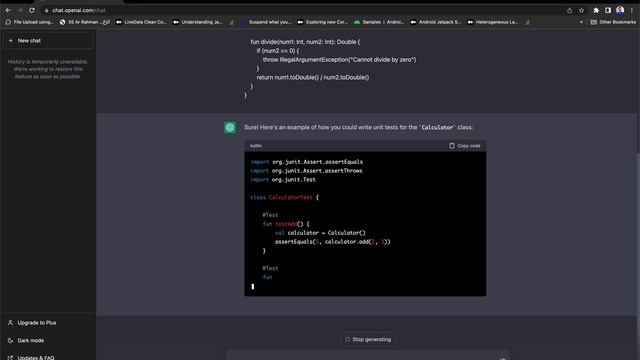Click the ChatGPT avatar logo next to the response
Viewport: 640px width, 360px height.
point(230,127)
